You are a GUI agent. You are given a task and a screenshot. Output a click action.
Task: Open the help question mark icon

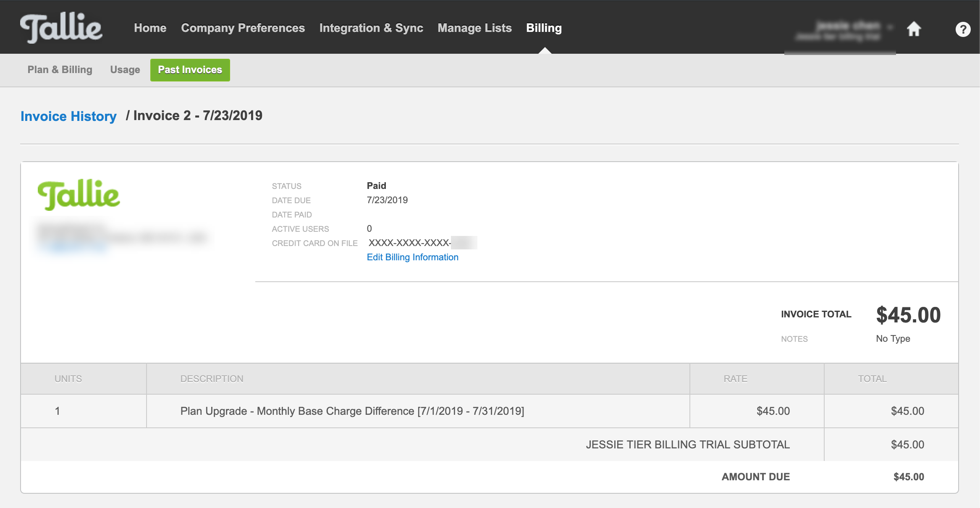pos(963,29)
